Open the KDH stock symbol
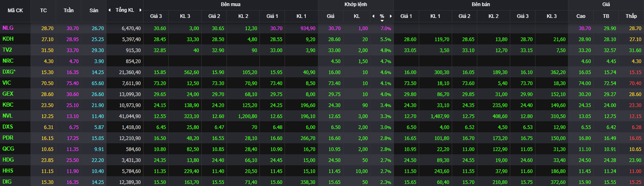The image size is (644, 186). coord(8,39)
